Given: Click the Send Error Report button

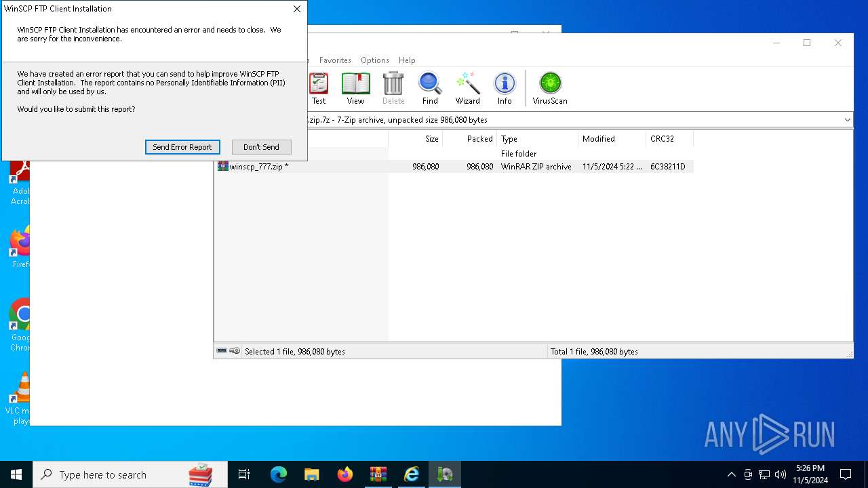Looking at the screenshot, I should 182,147.
